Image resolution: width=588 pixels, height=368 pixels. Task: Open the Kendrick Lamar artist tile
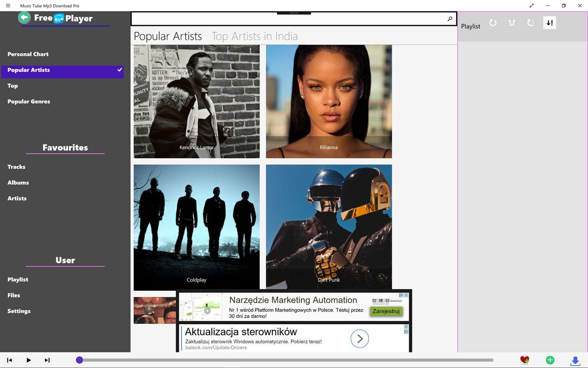pos(196,101)
